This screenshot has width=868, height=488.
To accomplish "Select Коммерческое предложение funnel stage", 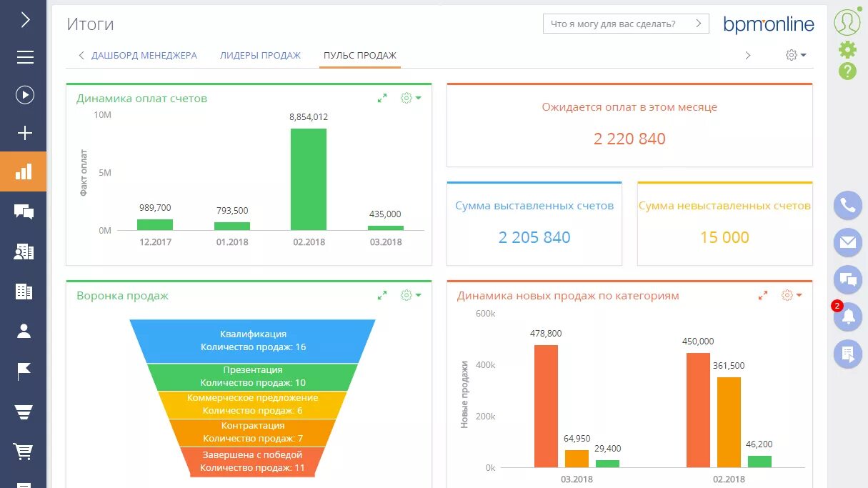I will pos(253,404).
